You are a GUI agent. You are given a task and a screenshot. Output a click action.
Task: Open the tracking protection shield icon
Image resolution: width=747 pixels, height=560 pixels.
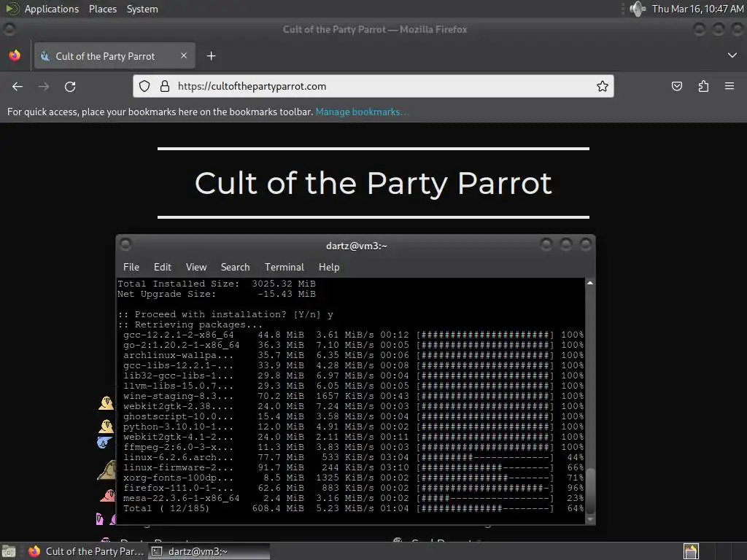coord(144,86)
